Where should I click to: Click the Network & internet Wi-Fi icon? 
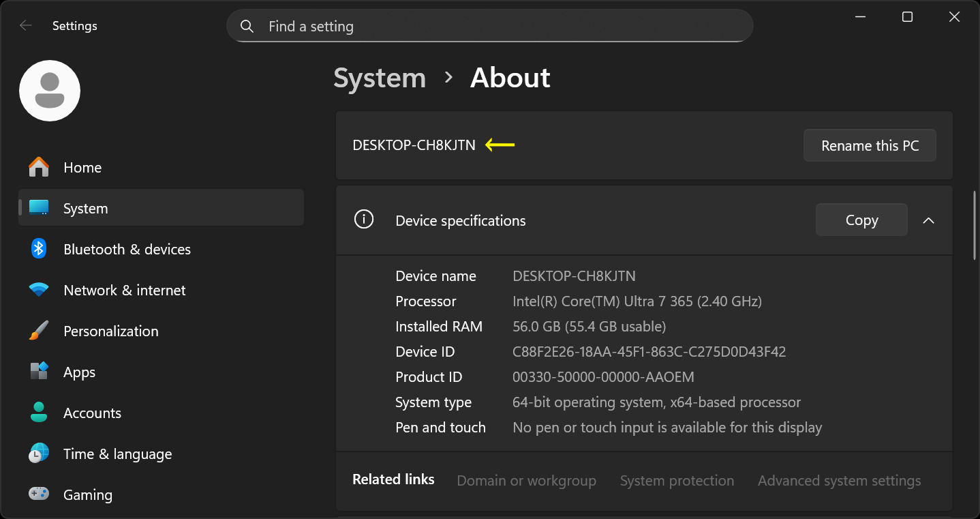tap(39, 289)
